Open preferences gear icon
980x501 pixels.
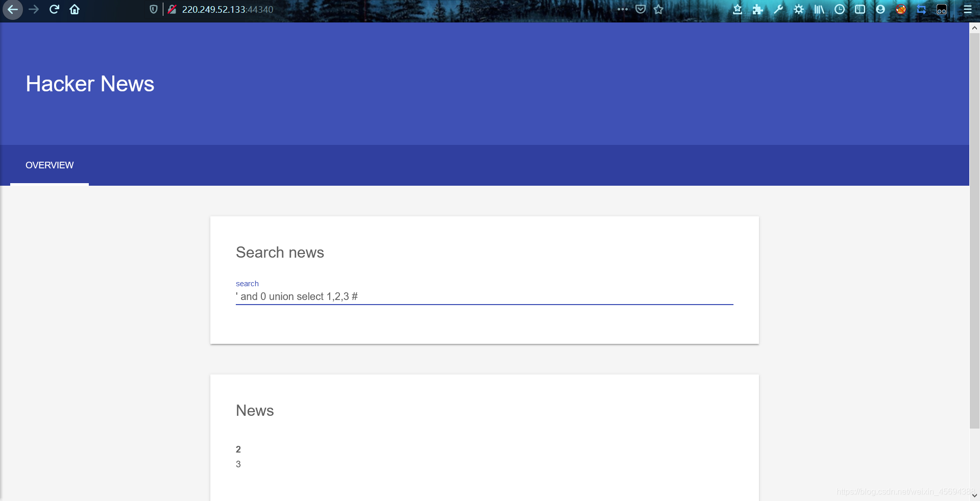tap(799, 9)
